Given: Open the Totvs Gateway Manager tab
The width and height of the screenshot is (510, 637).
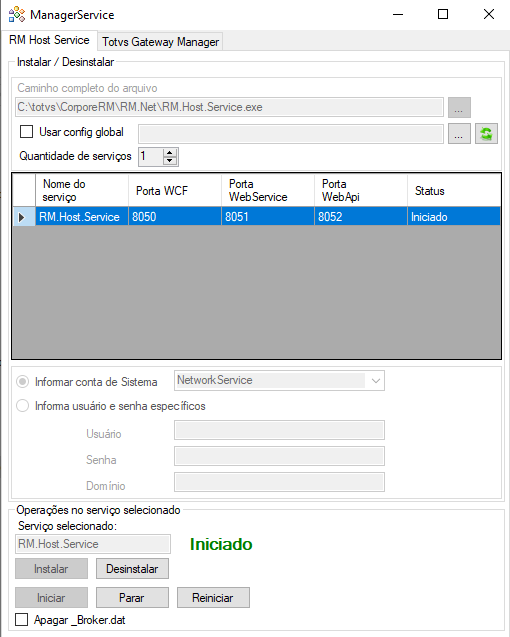Looking at the screenshot, I should click(x=160, y=42).
